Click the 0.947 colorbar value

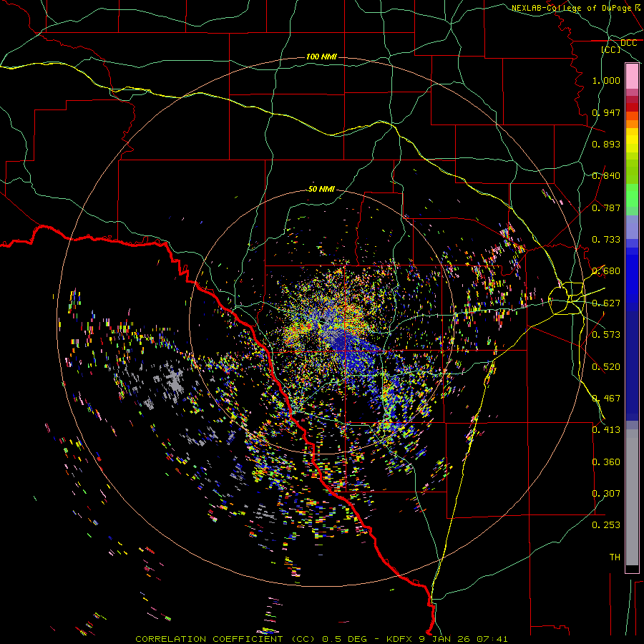[606, 112]
